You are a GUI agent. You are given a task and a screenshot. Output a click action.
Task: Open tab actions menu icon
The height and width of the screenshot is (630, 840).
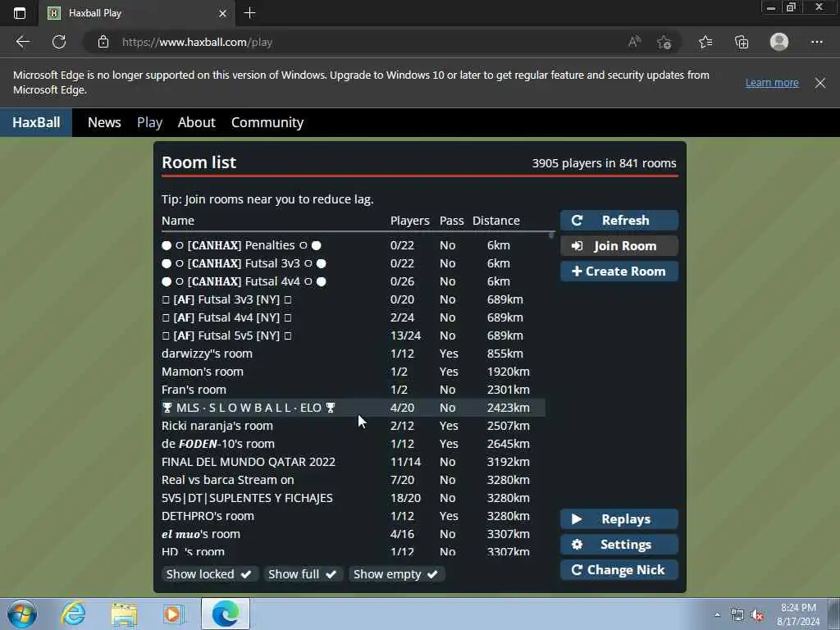(x=20, y=13)
